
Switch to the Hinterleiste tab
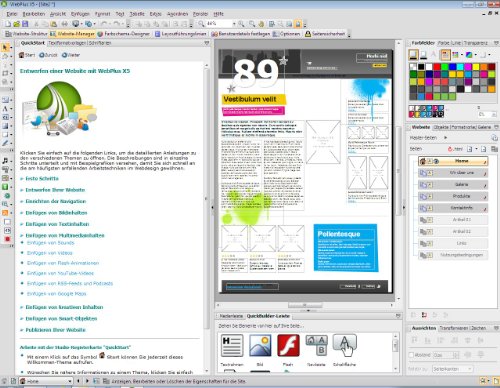coord(231,316)
